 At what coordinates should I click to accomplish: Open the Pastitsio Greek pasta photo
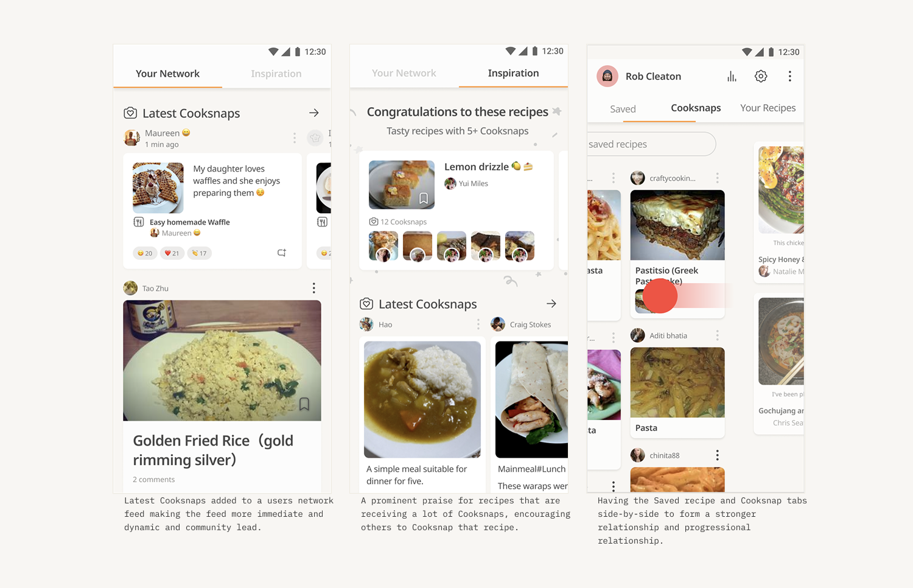point(677,225)
